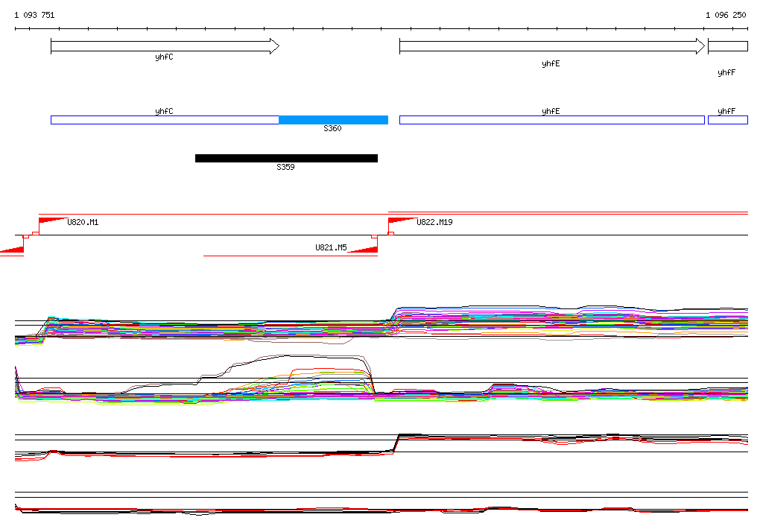Click the yhfE label under the gene arrow
Image resolution: width=763 pixels, height=532 pixels.
551,64
